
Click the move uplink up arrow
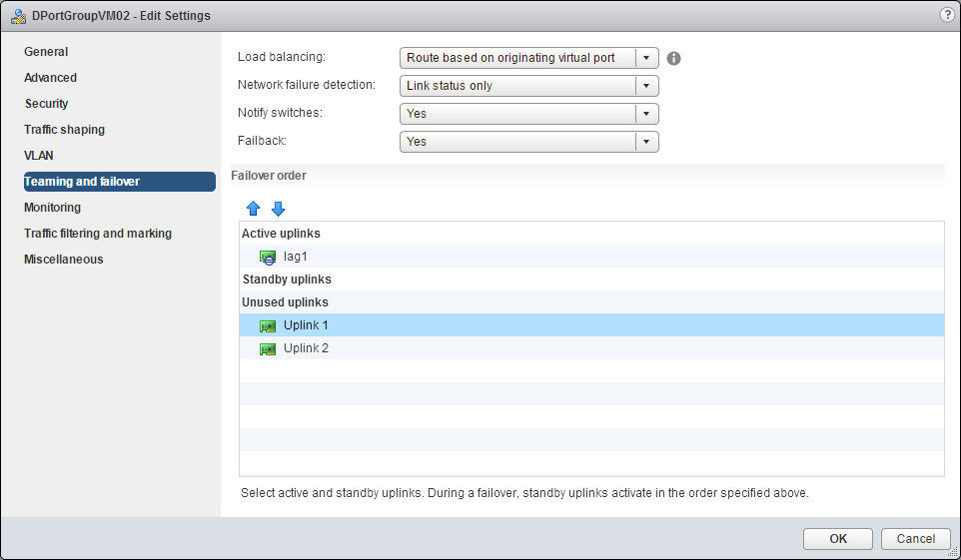(253, 209)
